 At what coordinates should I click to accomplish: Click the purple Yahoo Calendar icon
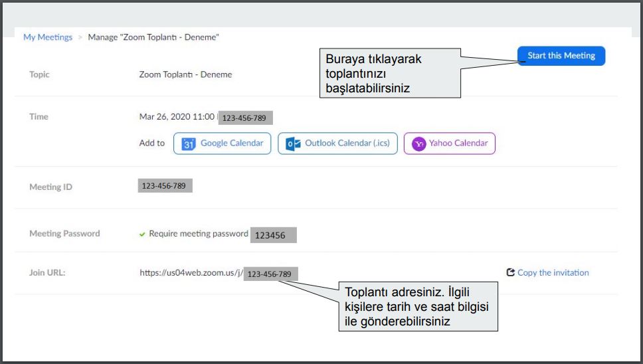[418, 144]
